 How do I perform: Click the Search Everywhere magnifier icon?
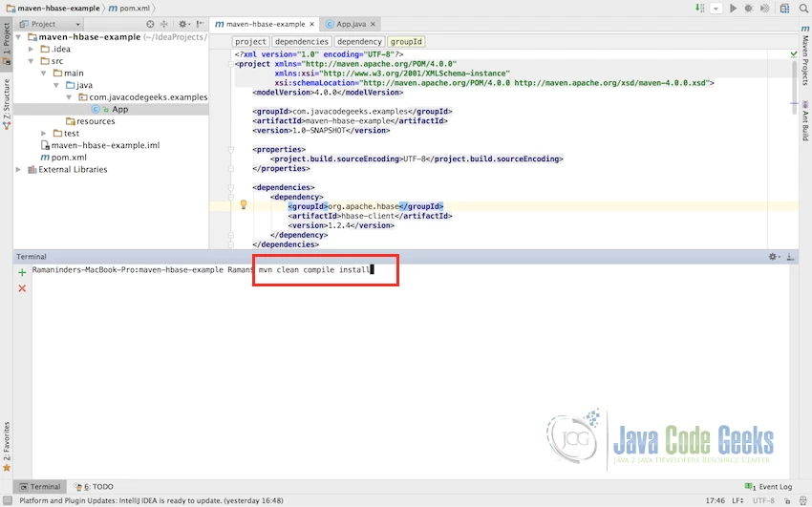point(803,9)
